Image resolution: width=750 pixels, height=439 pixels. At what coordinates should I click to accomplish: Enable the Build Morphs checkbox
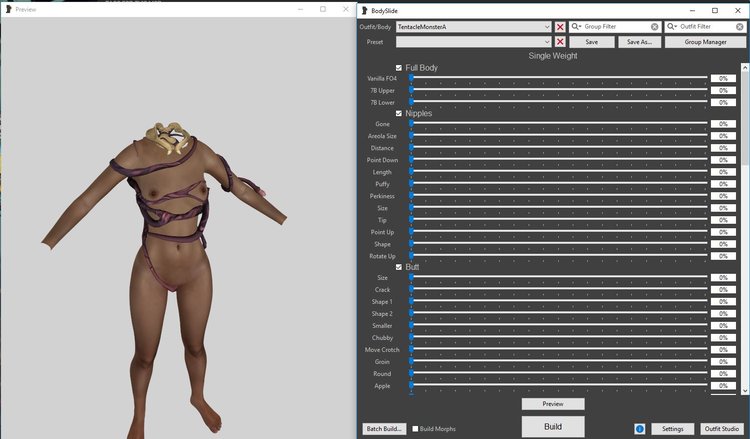(x=415, y=429)
